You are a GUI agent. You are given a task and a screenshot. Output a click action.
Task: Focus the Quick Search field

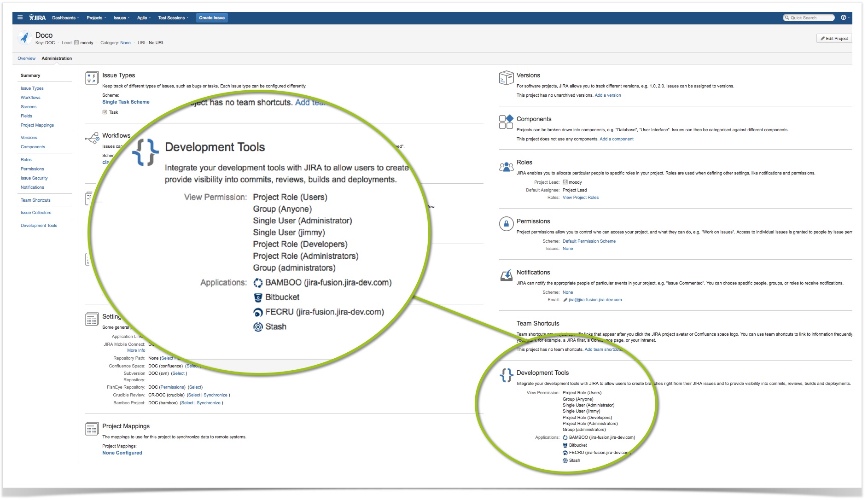(809, 18)
